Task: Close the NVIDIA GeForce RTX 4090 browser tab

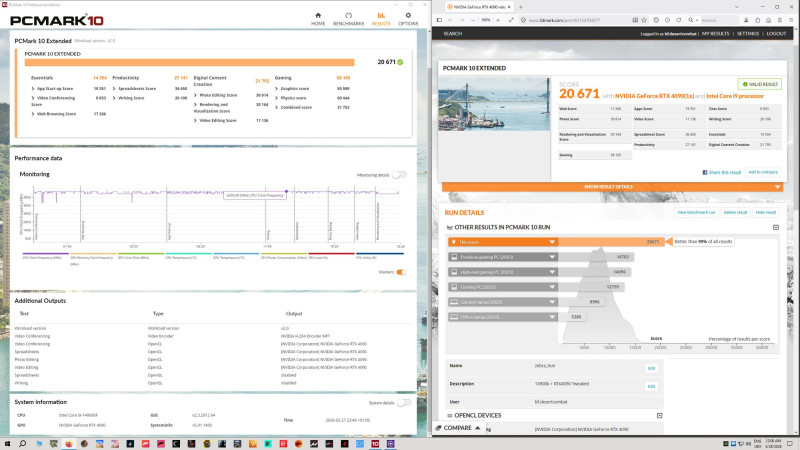Action: point(509,7)
